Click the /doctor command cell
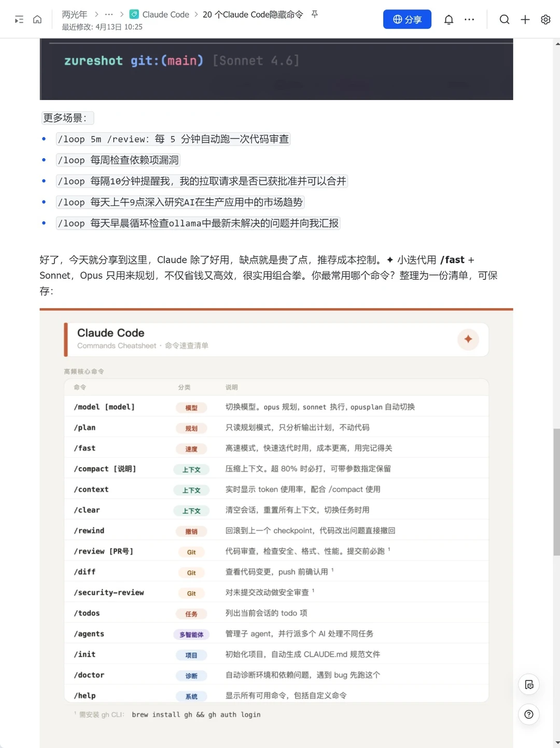This screenshot has height=748, width=560. 89,675
